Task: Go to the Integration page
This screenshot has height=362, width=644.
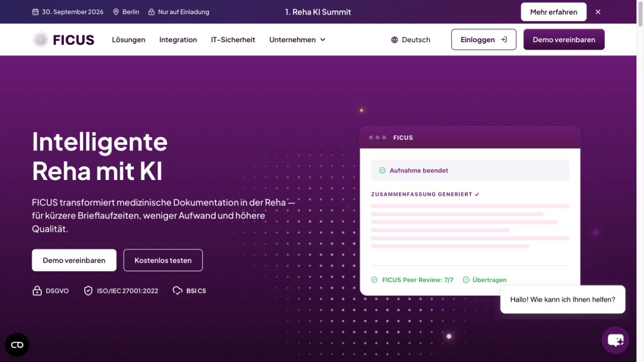Action: 178,40
